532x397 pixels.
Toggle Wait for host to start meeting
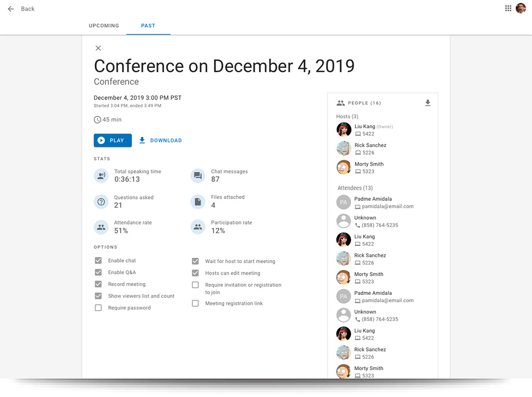(195, 262)
